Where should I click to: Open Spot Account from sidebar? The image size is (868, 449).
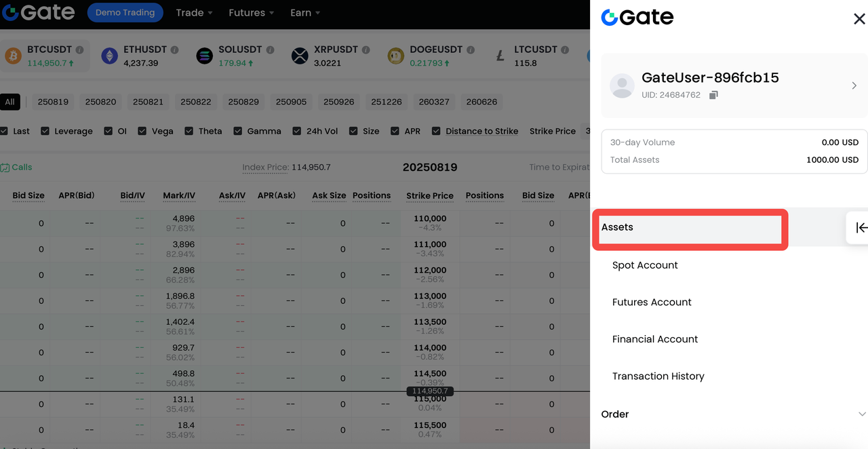click(645, 265)
